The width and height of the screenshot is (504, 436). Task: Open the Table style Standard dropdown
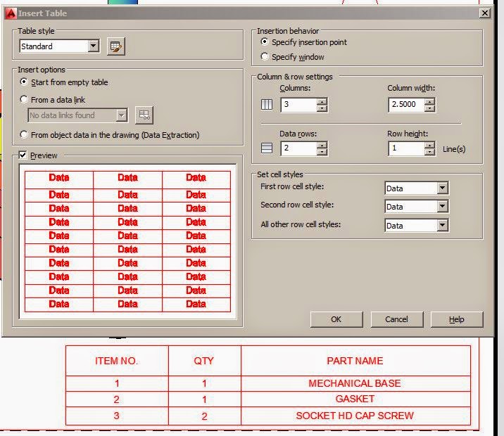(x=94, y=46)
